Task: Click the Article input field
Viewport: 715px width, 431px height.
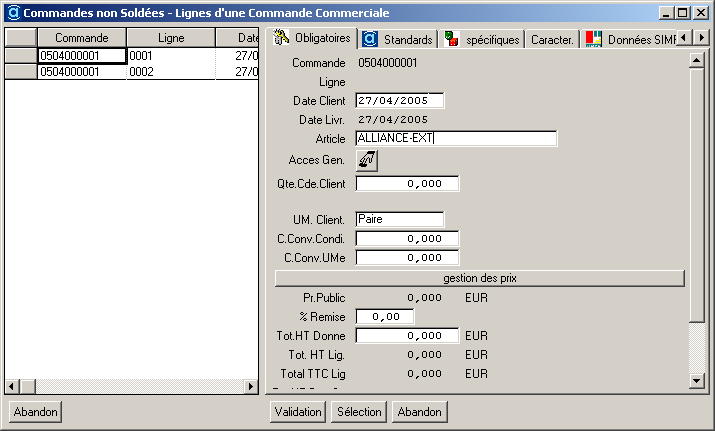Action: 455,139
